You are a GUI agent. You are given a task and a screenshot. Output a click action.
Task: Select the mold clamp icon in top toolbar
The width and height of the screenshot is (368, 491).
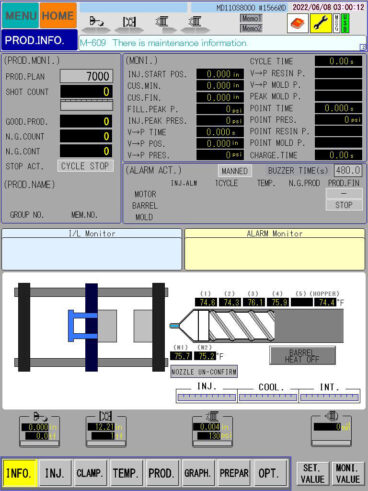pyautogui.click(x=129, y=23)
